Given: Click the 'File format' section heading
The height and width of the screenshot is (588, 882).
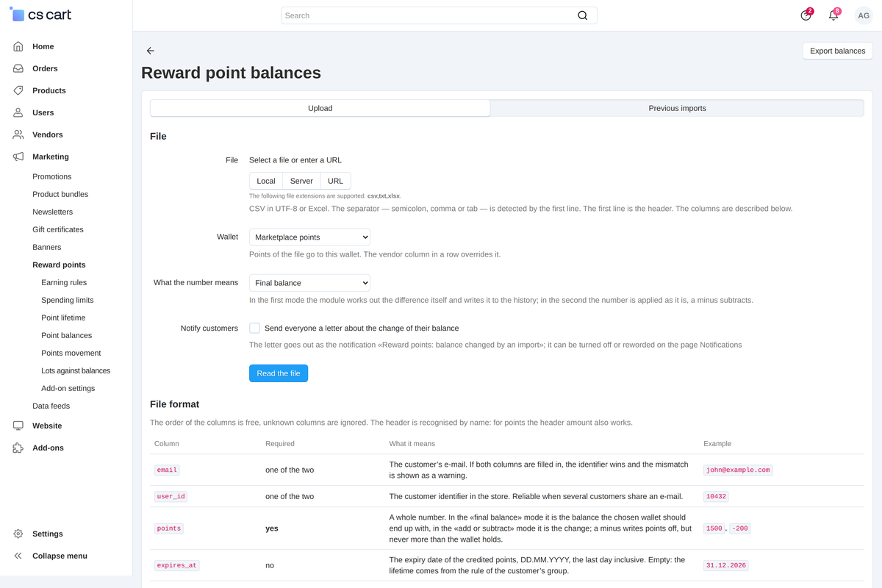Looking at the screenshot, I should coord(175,404).
